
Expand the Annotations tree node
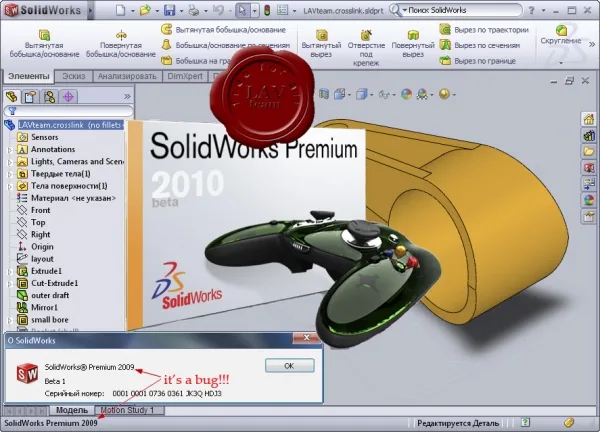tap(10, 151)
